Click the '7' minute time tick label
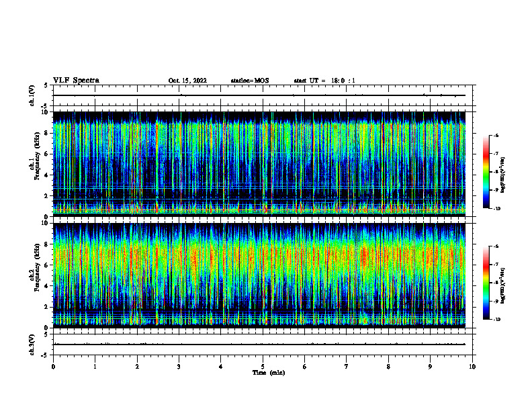The width and height of the screenshot is (532, 411). 346,367
